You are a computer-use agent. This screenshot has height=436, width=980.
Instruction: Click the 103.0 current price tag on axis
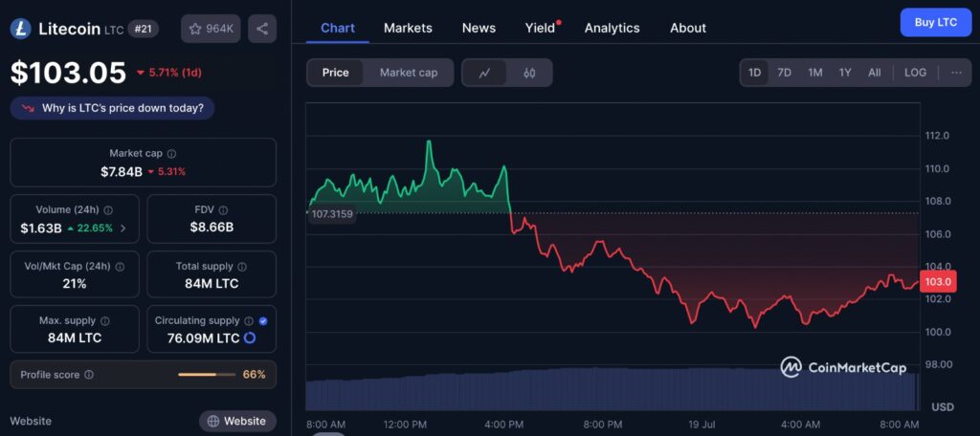pyautogui.click(x=938, y=282)
